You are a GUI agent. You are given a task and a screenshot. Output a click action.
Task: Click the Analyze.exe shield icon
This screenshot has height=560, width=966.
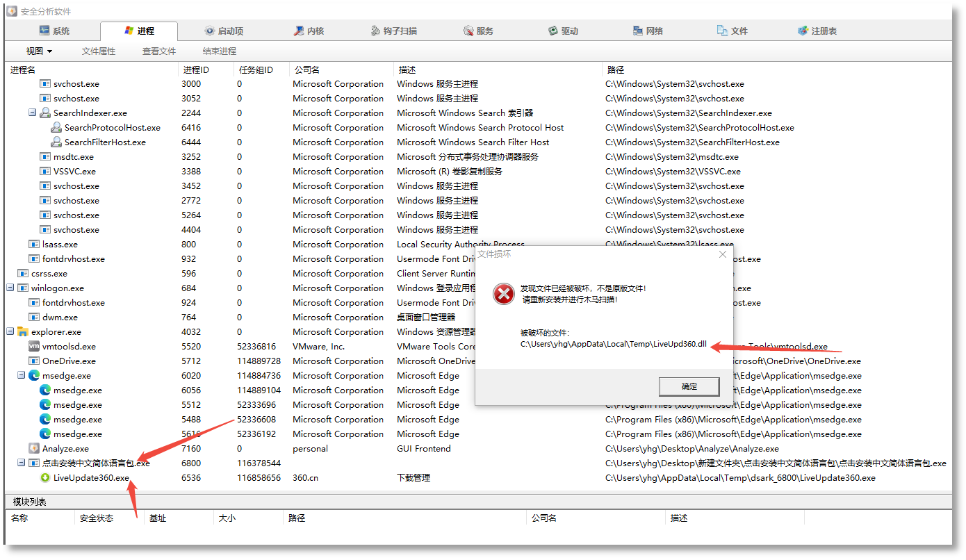point(34,448)
